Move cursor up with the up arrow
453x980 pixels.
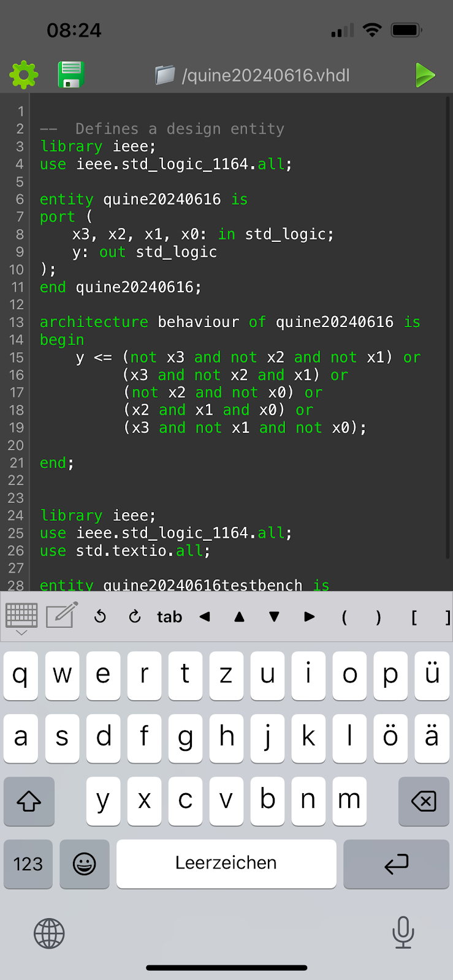[x=240, y=617]
